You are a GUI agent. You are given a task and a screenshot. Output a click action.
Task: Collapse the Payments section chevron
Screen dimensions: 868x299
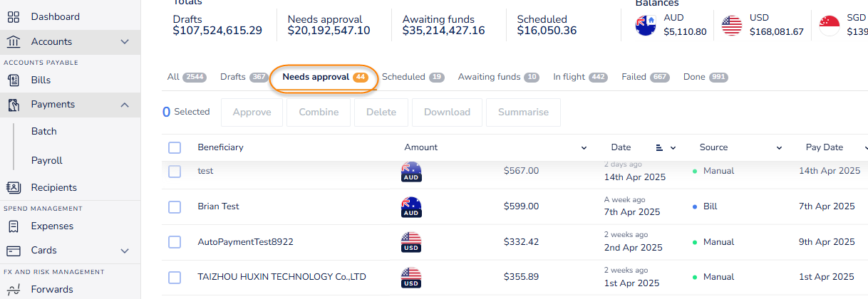[x=125, y=105]
